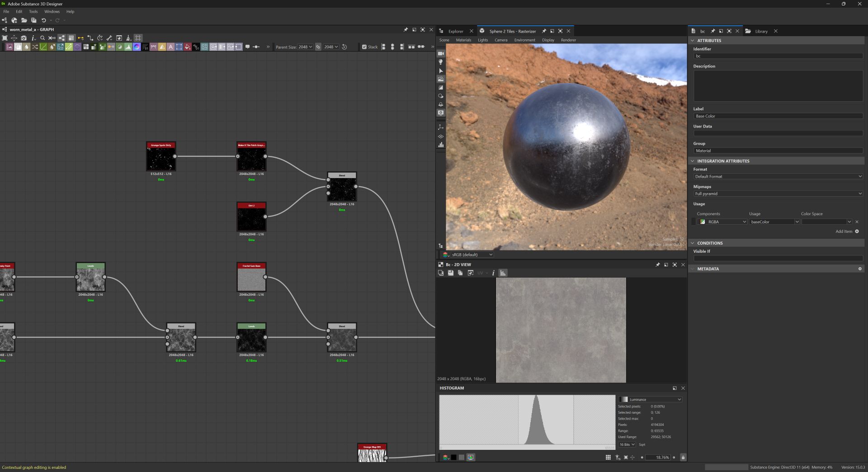Screen dimensions: 868x472
Task: Toggle the histogram icon in 2D view toolbar
Action: pyautogui.click(x=503, y=273)
